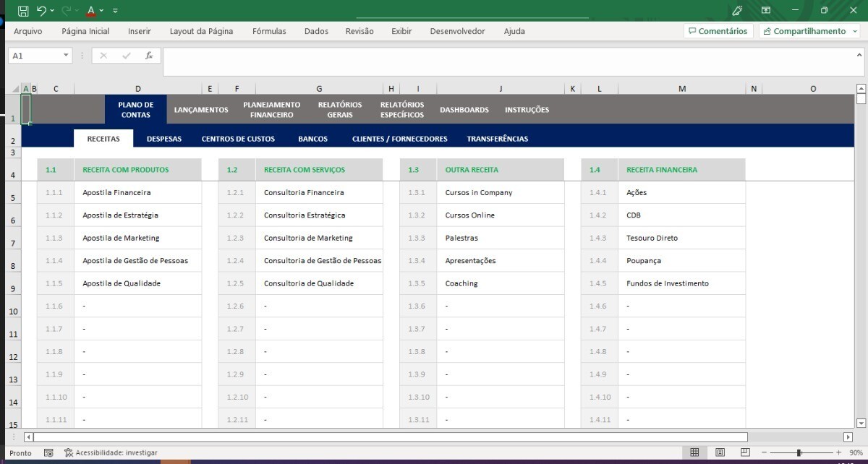The image size is (868, 464).
Task: Click the pen and sparkle icon in title bar
Action: coord(737,11)
